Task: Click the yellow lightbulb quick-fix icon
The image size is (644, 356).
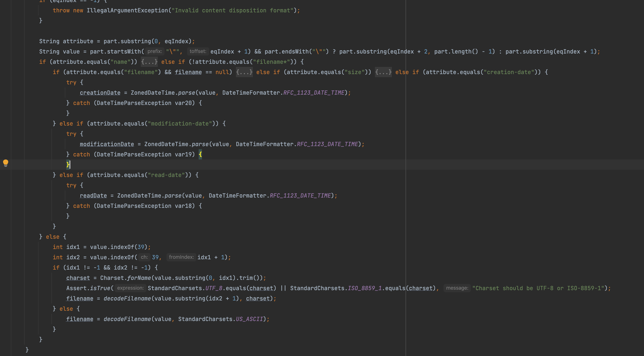Action: 6,163
